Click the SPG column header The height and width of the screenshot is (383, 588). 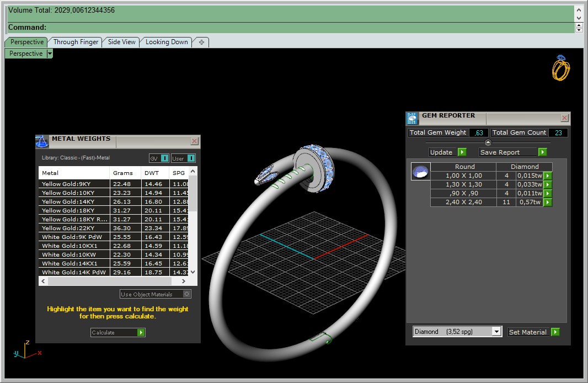(179, 173)
